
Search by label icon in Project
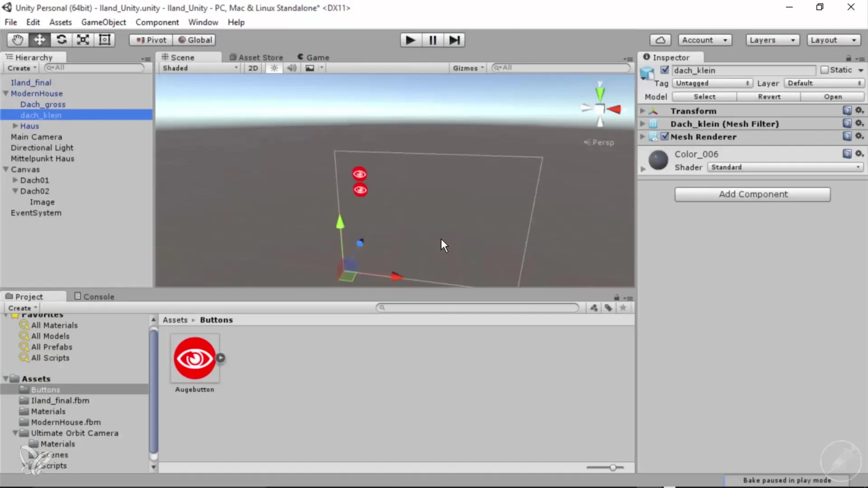pos(609,308)
